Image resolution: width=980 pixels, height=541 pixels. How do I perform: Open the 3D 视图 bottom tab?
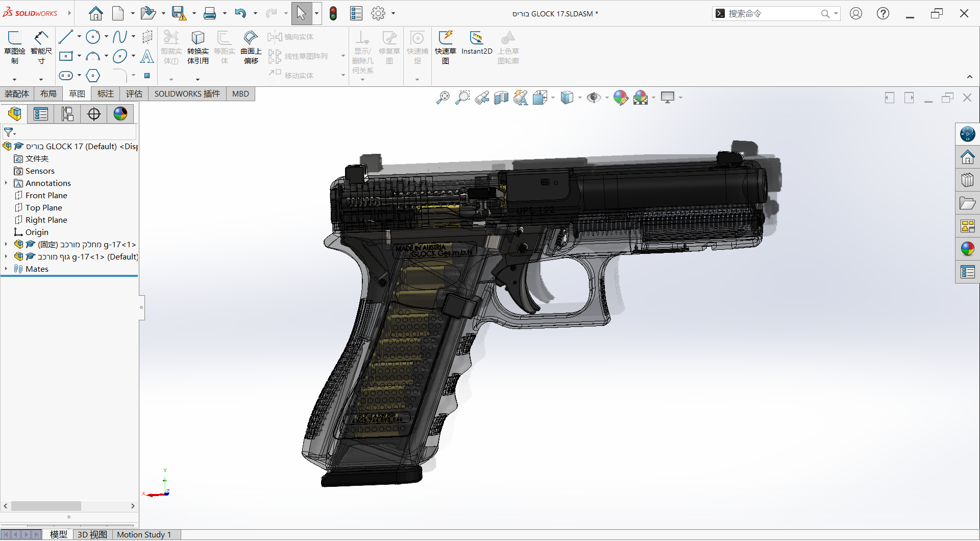pyautogui.click(x=92, y=534)
